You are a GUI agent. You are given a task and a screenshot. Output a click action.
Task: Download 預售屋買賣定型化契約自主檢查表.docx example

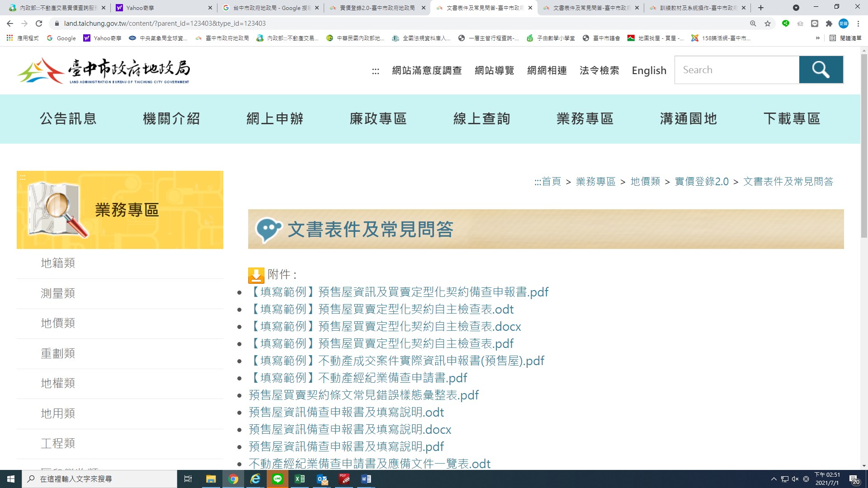(385, 326)
